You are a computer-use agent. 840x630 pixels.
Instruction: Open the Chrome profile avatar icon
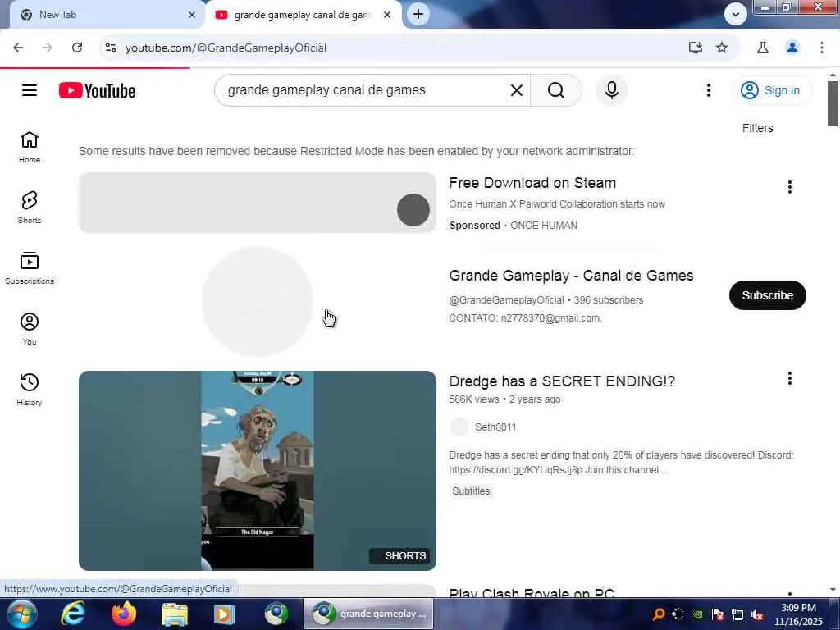[792, 48]
